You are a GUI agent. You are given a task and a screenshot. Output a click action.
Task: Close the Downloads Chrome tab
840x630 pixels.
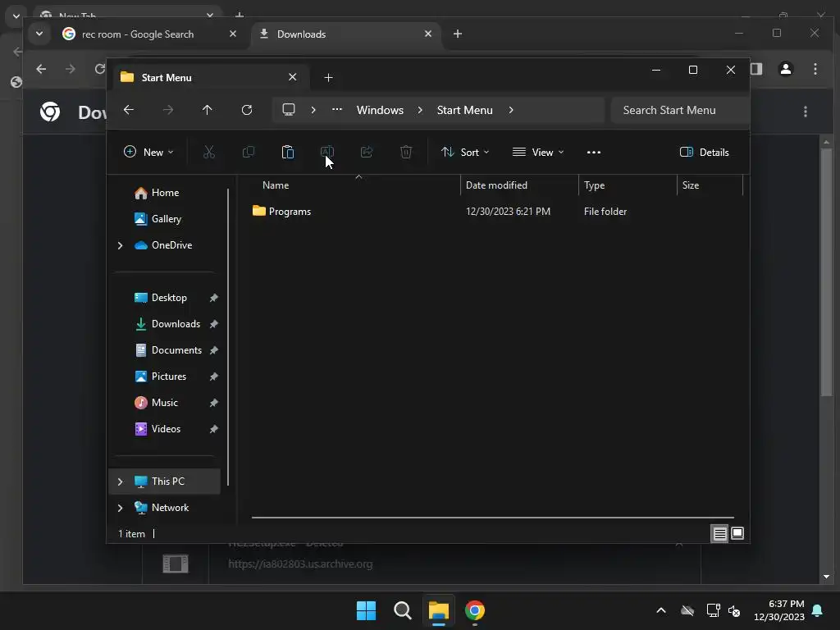click(428, 34)
